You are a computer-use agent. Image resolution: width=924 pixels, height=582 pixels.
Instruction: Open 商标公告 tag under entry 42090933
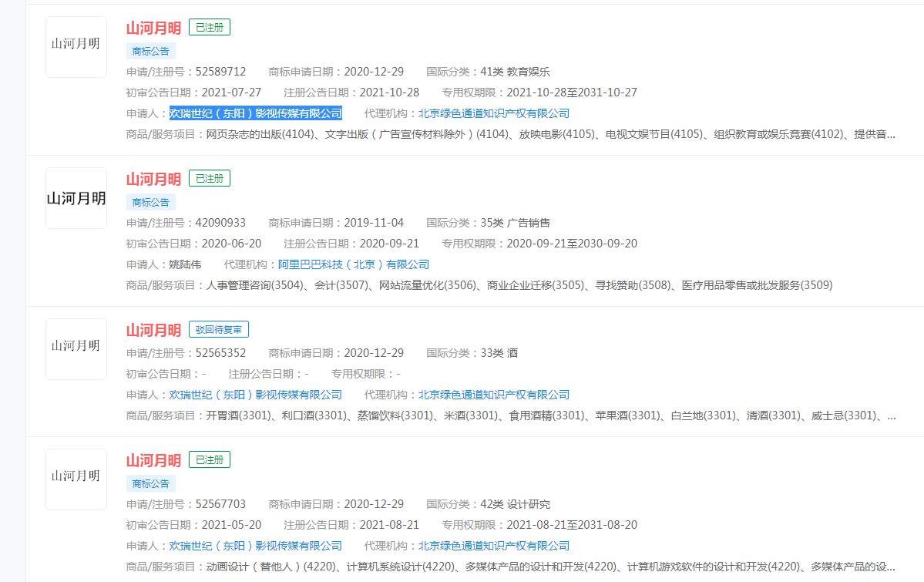point(151,202)
